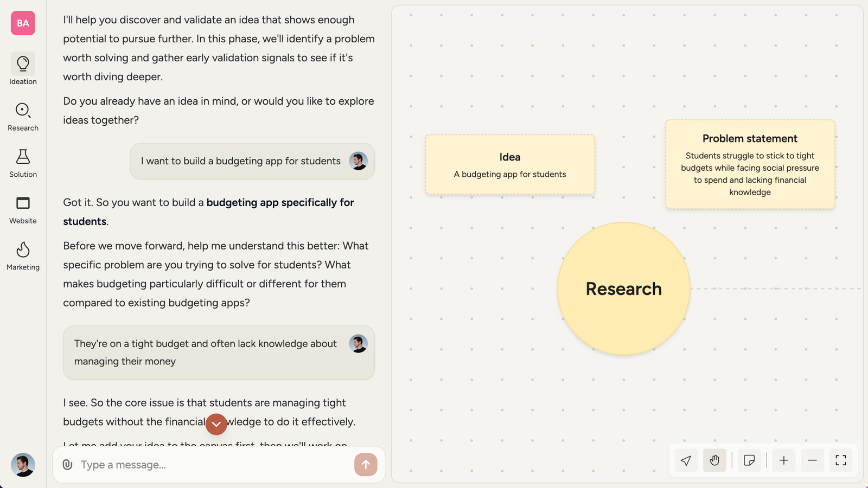
Task: Click the Type a message input field
Action: (212, 465)
